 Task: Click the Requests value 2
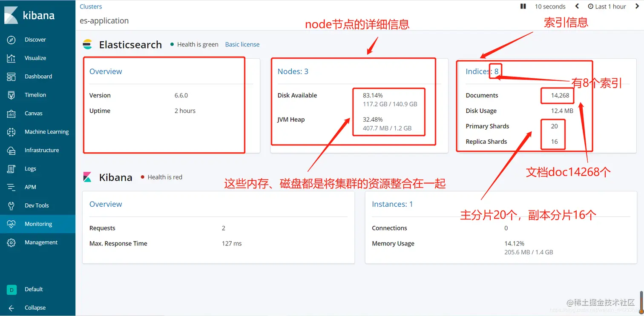[224, 228]
